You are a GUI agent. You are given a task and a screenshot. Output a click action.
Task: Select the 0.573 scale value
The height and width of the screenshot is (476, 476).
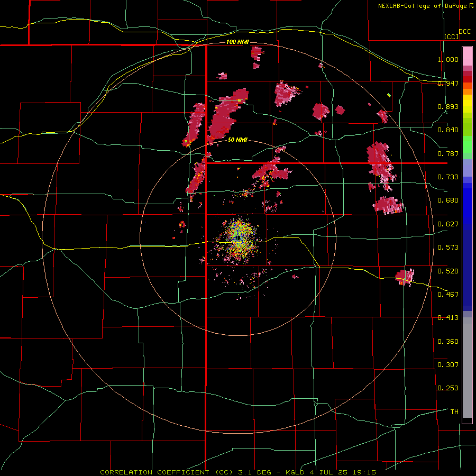coord(448,248)
